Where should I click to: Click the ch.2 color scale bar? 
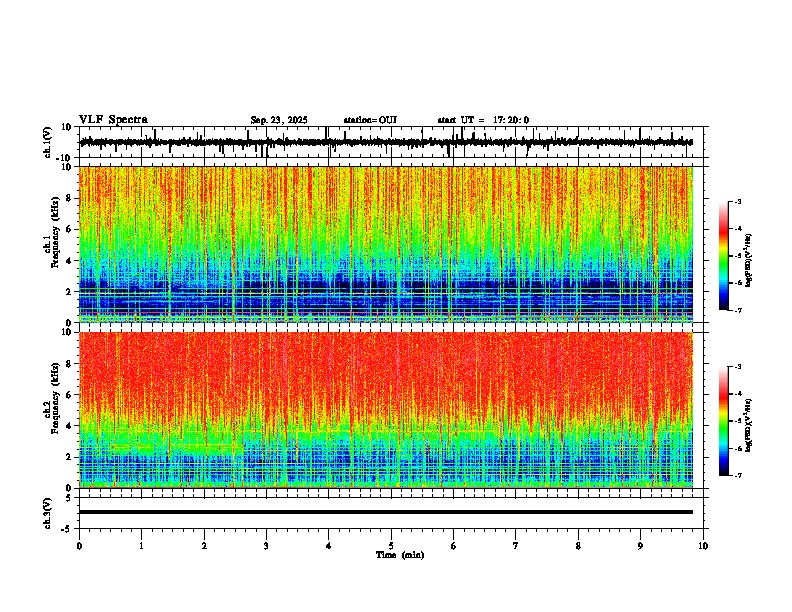(723, 421)
